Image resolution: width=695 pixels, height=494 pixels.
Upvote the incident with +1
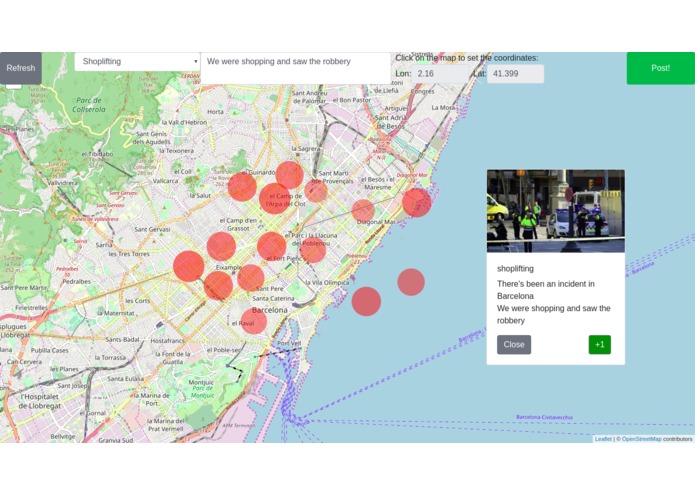(x=600, y=345)
